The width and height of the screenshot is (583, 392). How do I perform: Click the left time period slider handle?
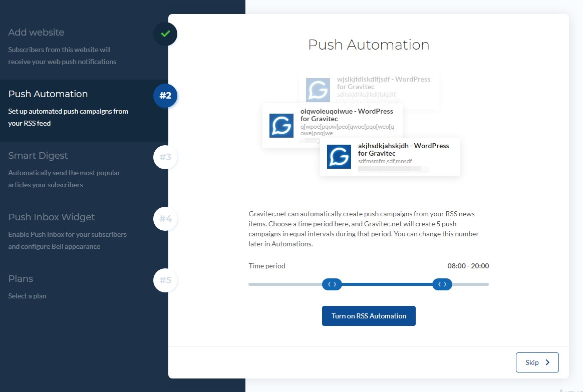(332, 284)
